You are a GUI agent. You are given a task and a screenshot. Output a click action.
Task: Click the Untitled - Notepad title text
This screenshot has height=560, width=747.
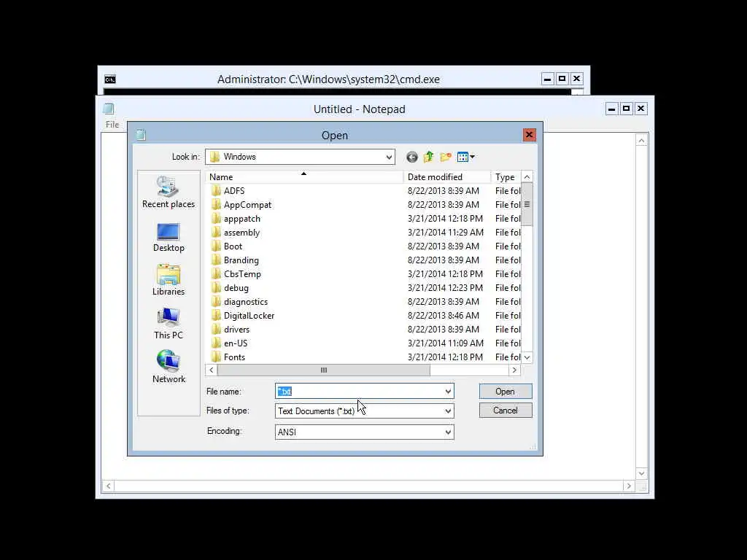[x=359, y=109]
